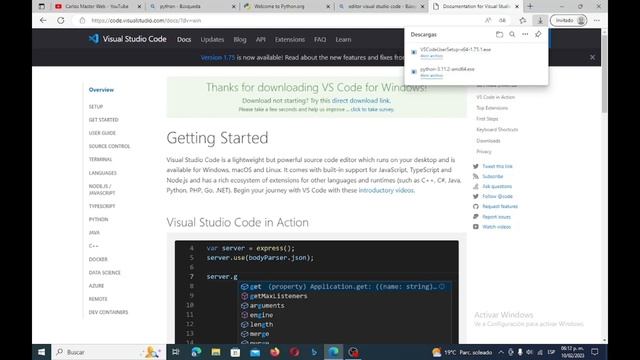Image resolution: width=640 pixels, height=360 pixels.
Task: Click Tweet this link
Action: point(497,166)
